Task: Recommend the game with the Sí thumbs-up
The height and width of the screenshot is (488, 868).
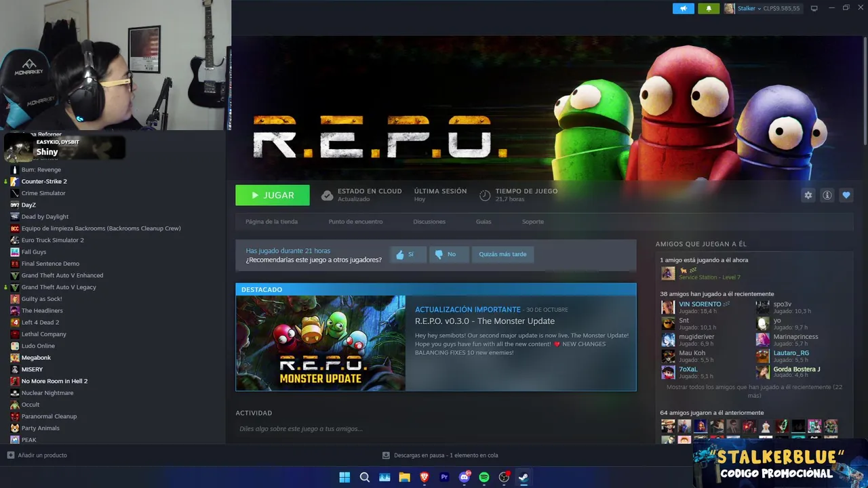Action: point(408,254)
